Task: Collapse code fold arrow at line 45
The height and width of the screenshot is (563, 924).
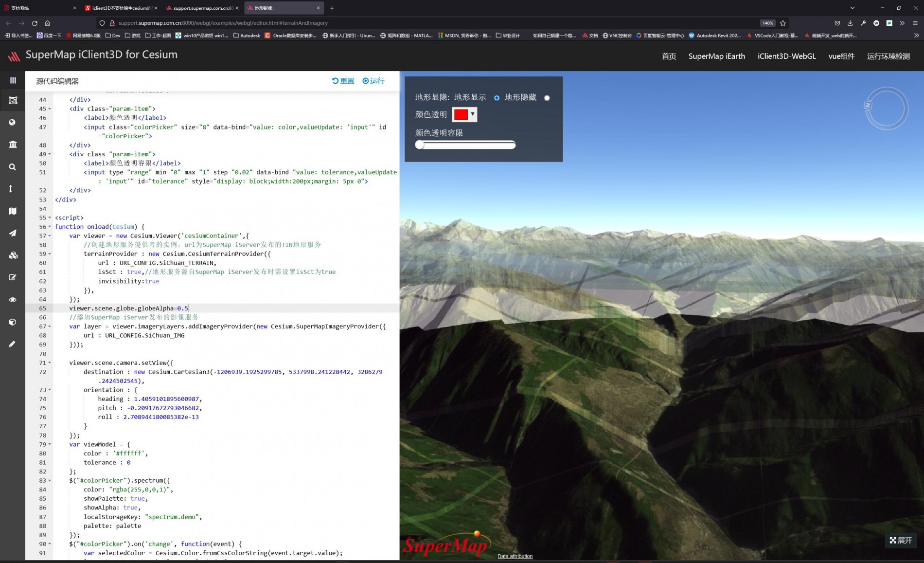Action: click(50, 109)
